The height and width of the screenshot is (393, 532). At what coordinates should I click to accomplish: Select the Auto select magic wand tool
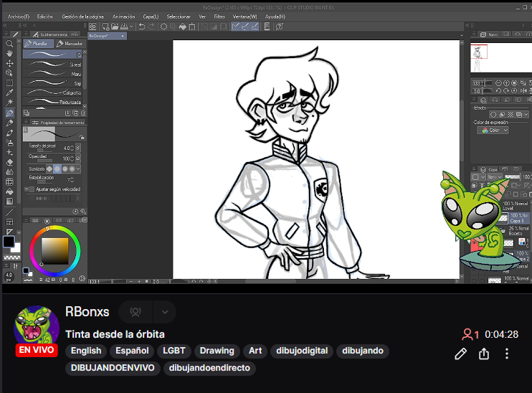tap(9, 103)
